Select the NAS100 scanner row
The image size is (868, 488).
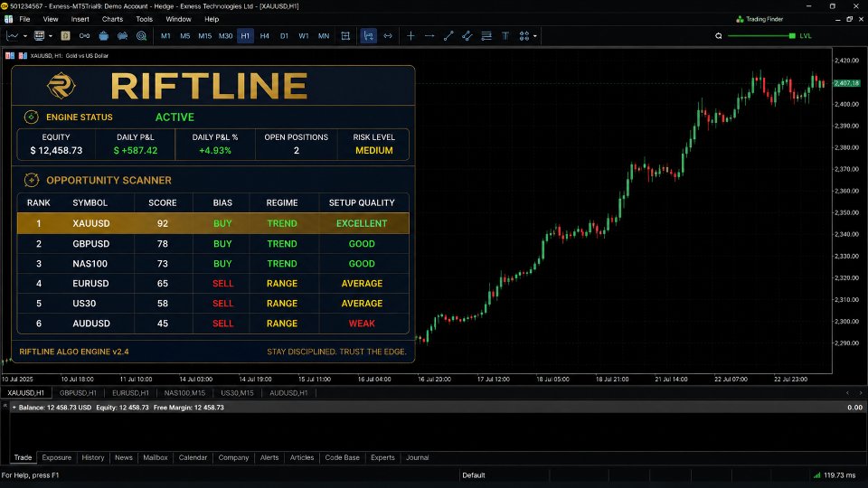coord(213,263)
